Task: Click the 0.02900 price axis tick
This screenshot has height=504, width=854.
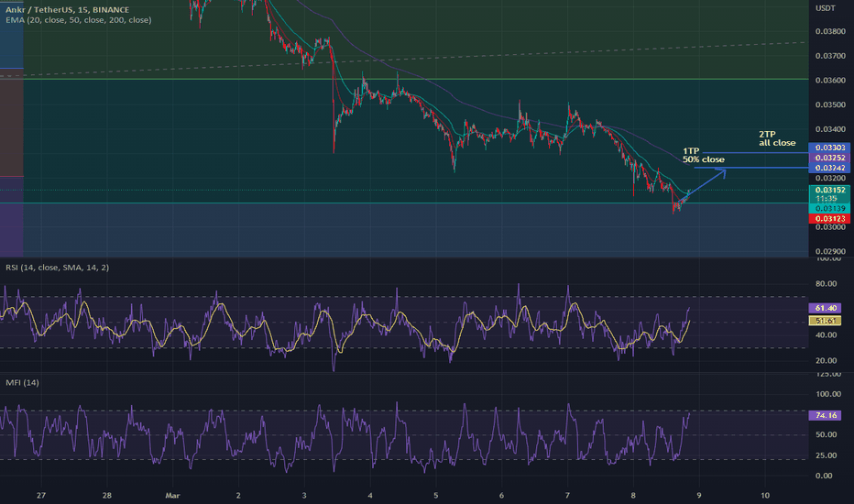Action: coord(830,251)
